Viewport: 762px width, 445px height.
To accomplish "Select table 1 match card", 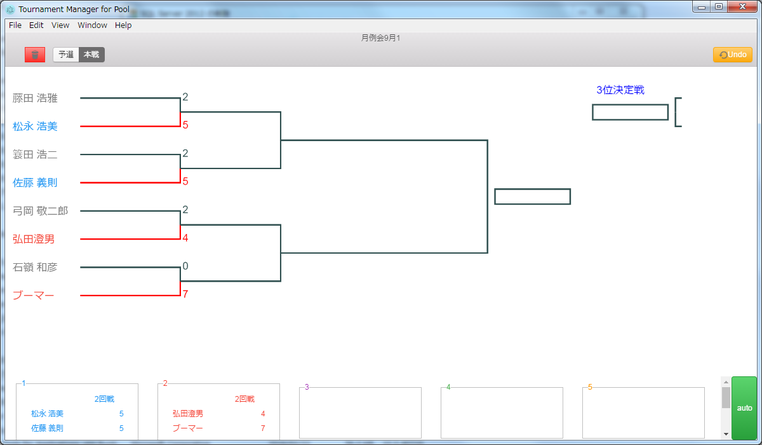I will click(77, 411).
